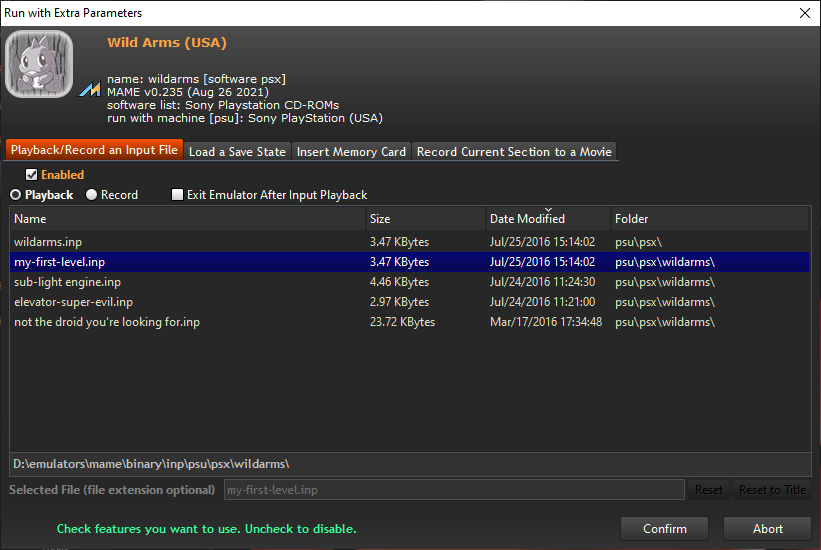Sort the list by Name column header
The image size is (821, 550).
pyautogui.click(x=187, y=219)
